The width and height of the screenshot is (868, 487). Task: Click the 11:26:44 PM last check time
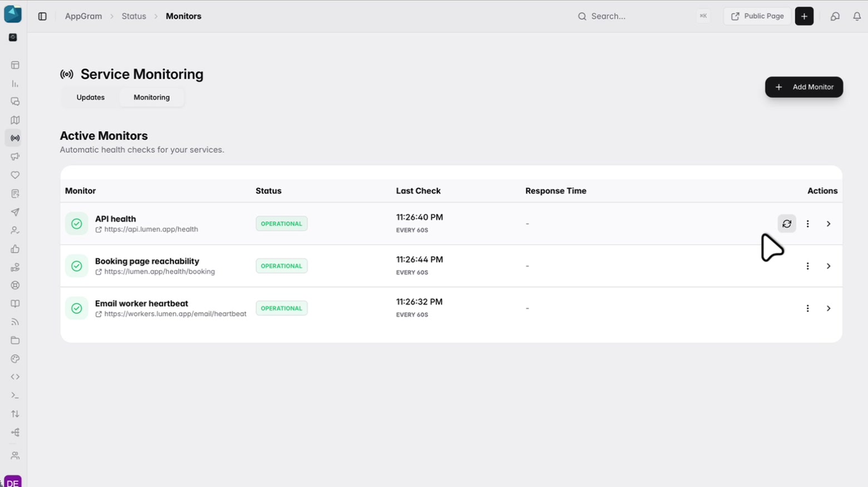[420, 260]
